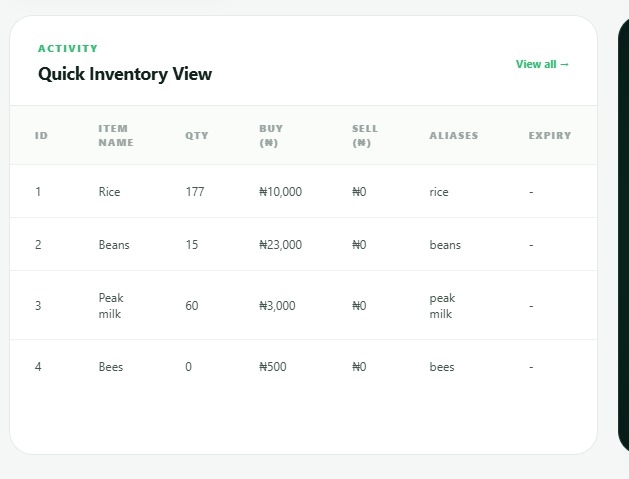629x479 pixels.
Task: Click the ID 4 cell
Action: 38,367
